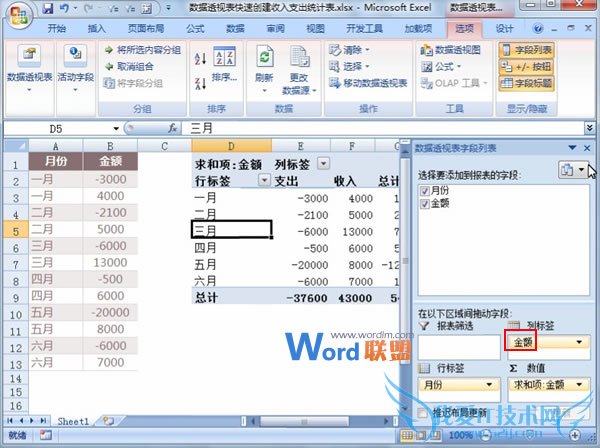Click 将所选内容分组 group selection
600x448 pixels.
(x=143, y=50)
